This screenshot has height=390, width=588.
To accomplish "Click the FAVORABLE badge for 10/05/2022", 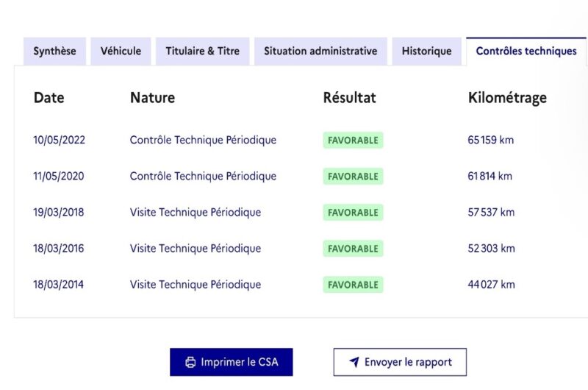I will point(353,141).
